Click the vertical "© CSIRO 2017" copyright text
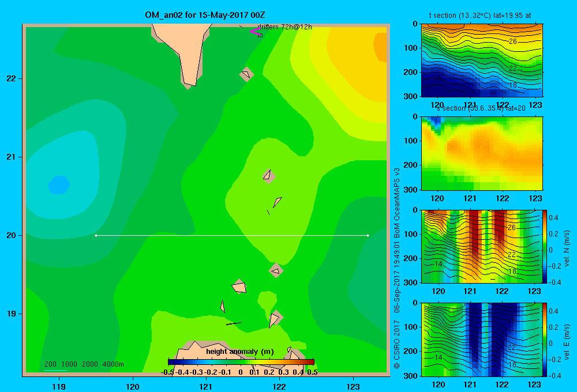This screenshot has width=577, height=392. coord(397,344)
